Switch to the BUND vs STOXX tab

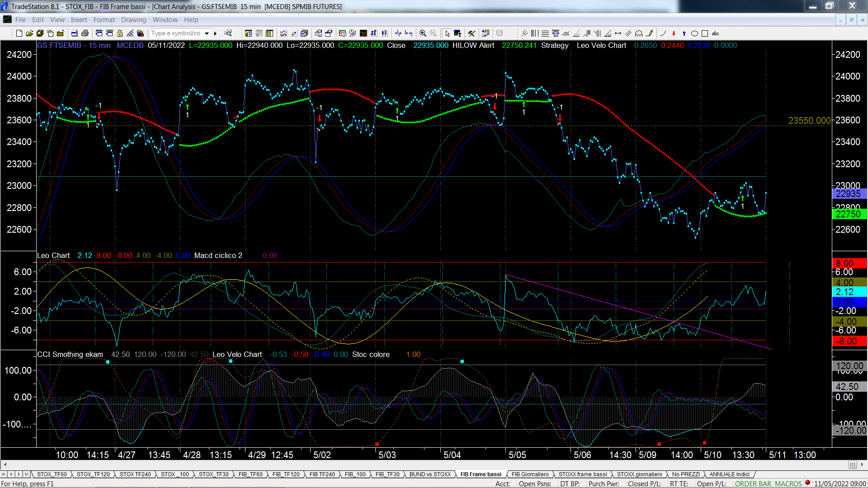click(430, 474)
